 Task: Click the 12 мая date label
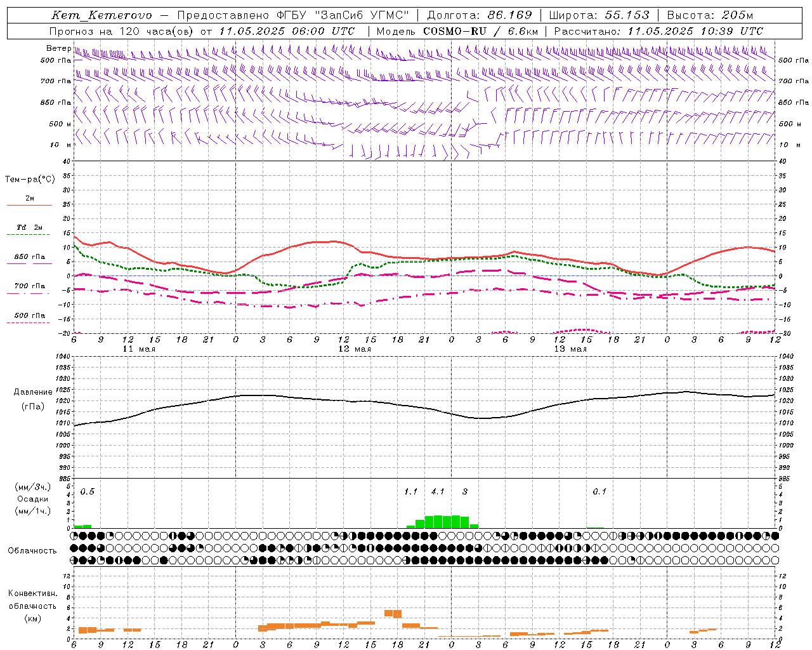click(355, 349)
